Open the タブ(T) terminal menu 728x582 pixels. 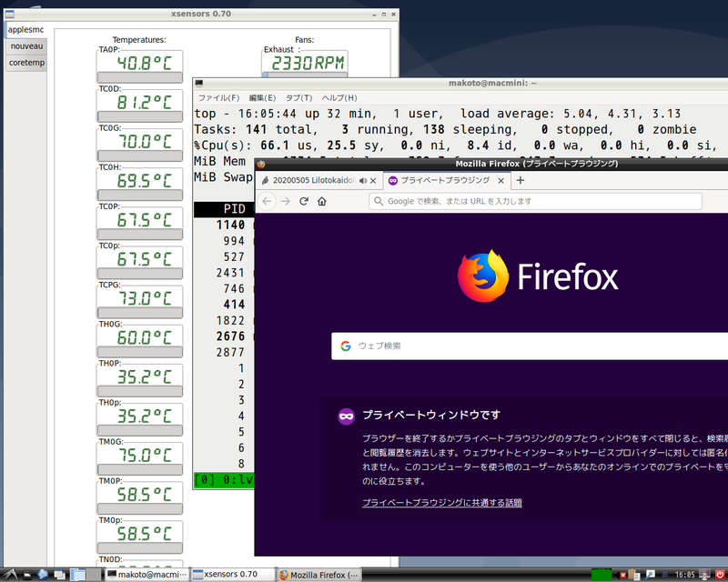(x=298, y=97)
